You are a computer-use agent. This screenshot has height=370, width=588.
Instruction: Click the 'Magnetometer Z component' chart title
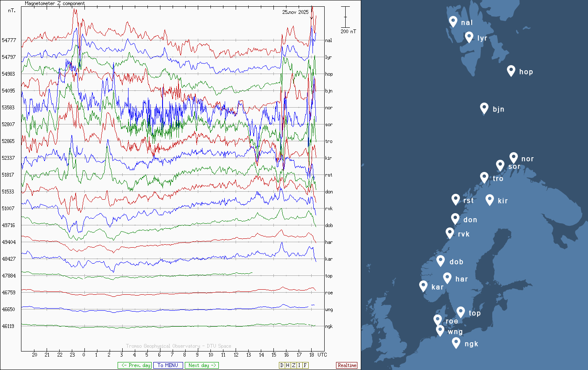55,3
